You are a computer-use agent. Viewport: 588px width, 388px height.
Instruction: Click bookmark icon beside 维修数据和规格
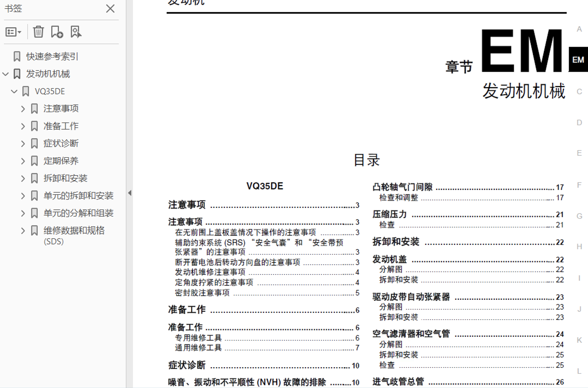34,231
